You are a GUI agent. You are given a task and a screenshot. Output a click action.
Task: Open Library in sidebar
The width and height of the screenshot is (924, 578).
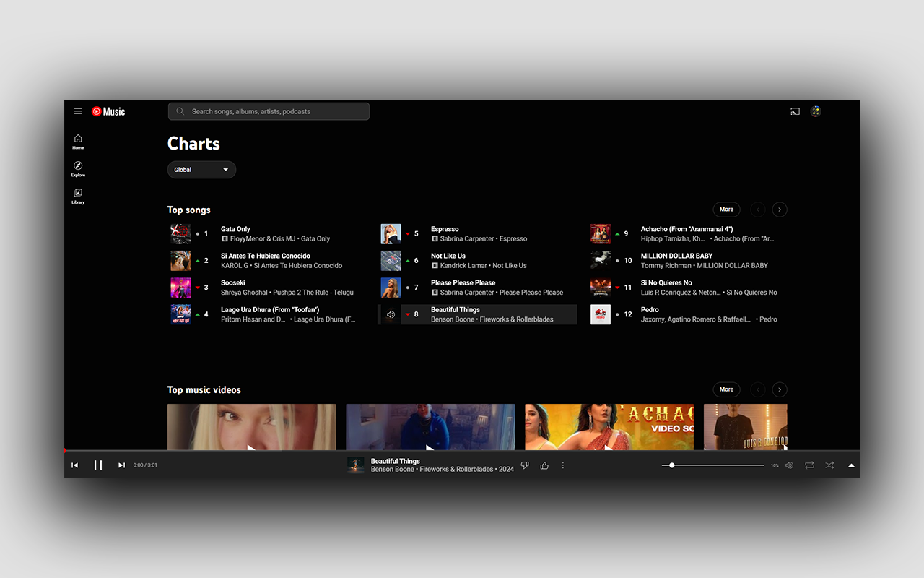[x=78, y=197]
